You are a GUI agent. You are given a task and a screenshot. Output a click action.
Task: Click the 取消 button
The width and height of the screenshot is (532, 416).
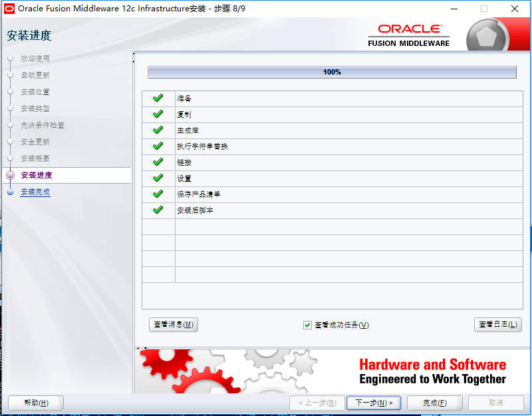pos(496,403)
